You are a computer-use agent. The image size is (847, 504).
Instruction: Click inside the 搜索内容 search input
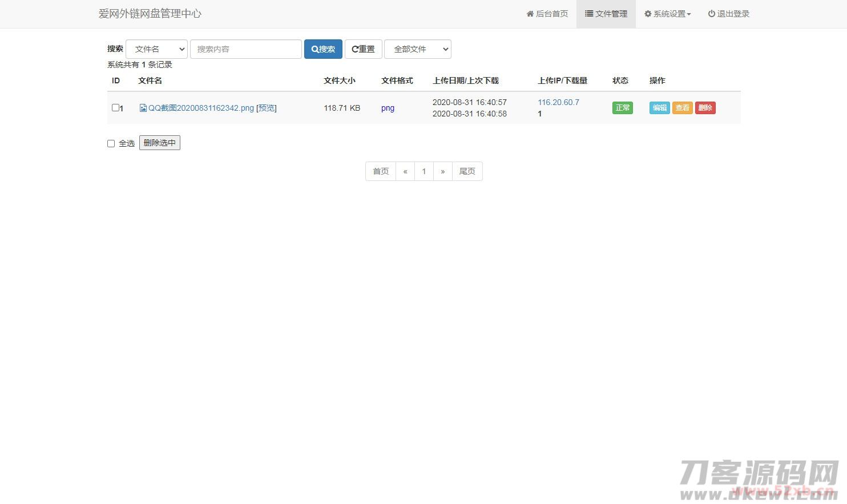click(x=245, y=49)
